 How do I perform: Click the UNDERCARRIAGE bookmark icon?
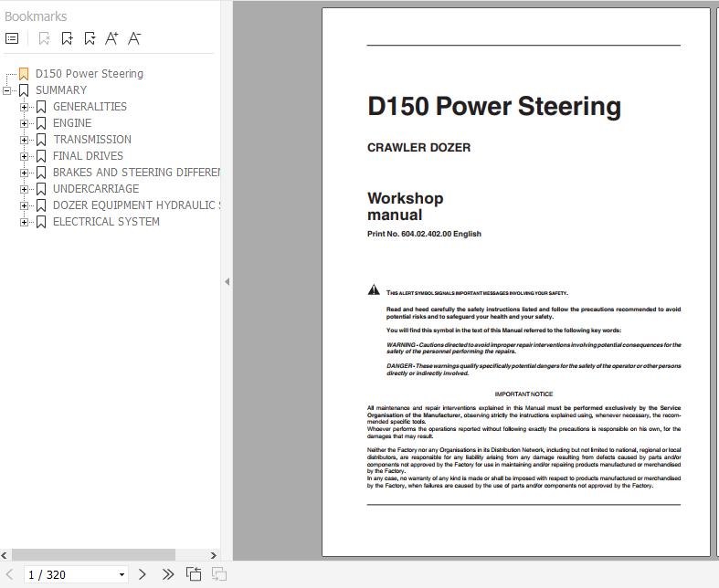pos(41,189)
